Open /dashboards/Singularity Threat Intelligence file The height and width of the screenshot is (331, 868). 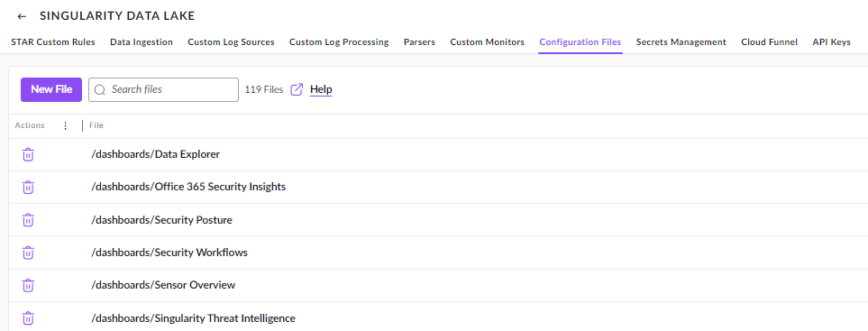193,318
